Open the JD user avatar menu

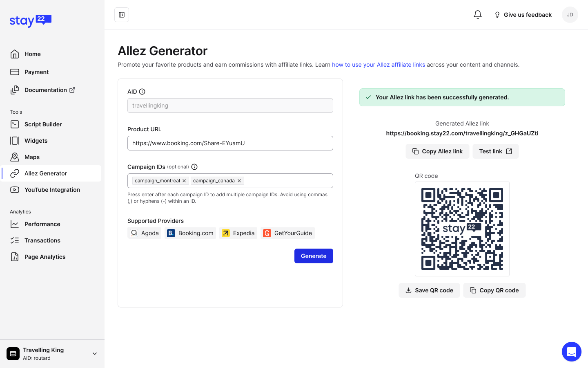[x=570, y=15]
